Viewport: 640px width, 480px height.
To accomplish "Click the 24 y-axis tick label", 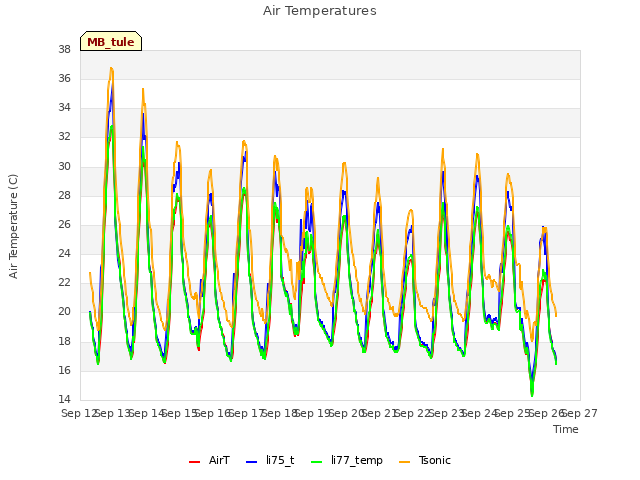I will [x=64, y=253].
